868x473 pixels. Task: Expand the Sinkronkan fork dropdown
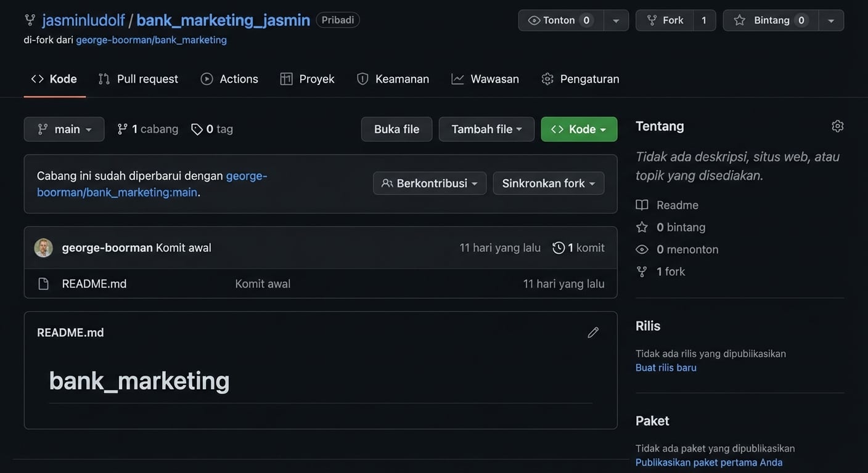pos(549,184)
